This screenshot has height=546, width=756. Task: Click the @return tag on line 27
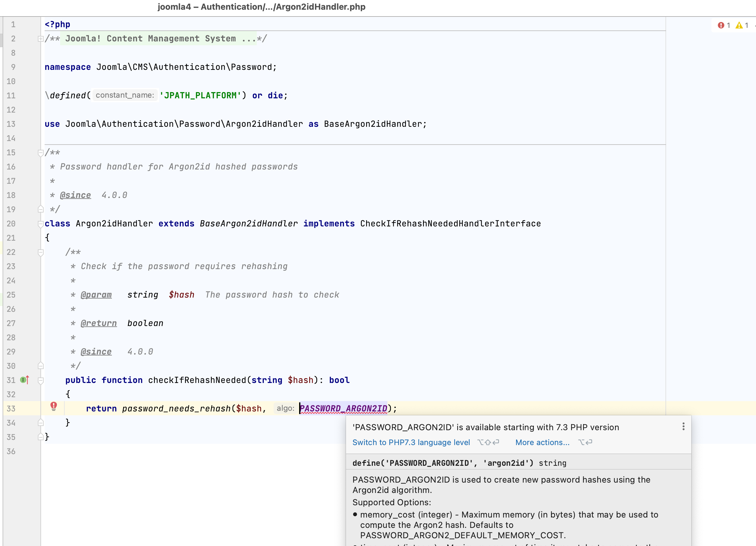[99, 323]
